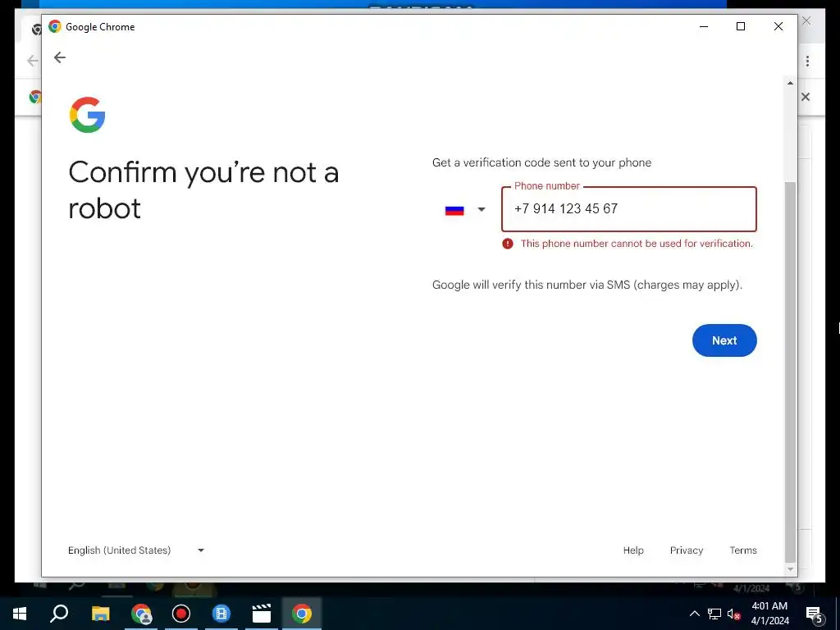Click the Google G logo
The image size is (840, 630).
click(87, 115)
